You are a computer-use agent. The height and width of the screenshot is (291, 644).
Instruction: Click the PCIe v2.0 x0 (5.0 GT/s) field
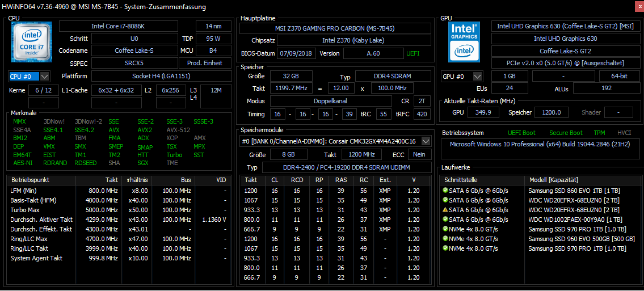(x=565, y=63)
